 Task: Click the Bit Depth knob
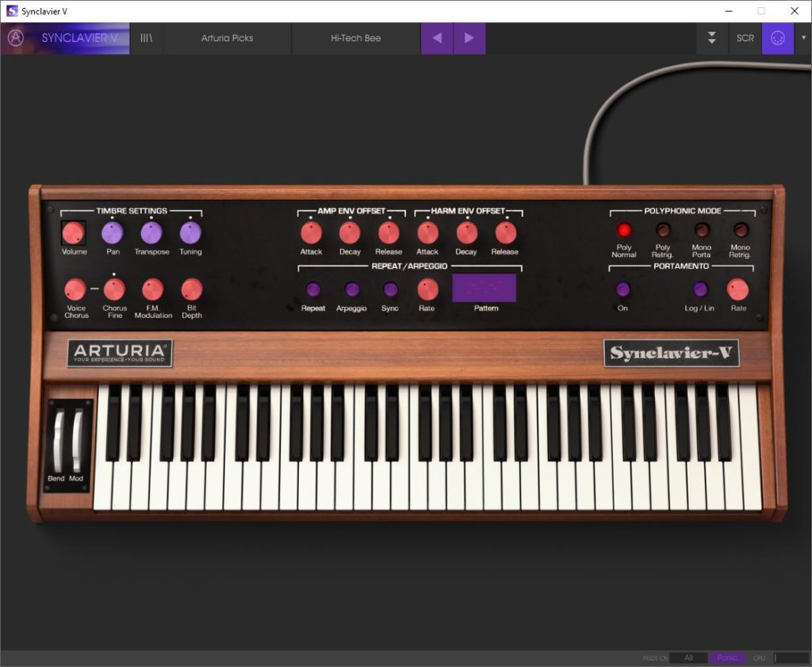click(x=192, y=289)
